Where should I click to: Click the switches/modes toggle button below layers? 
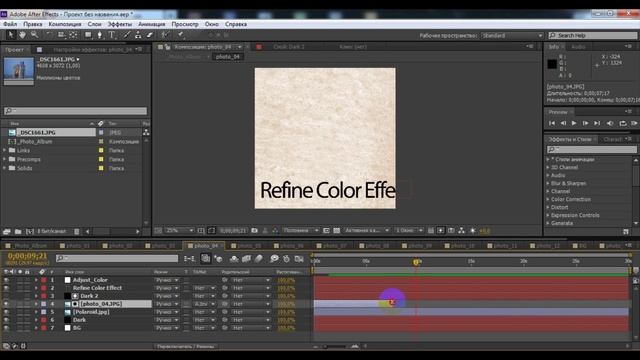186,346
